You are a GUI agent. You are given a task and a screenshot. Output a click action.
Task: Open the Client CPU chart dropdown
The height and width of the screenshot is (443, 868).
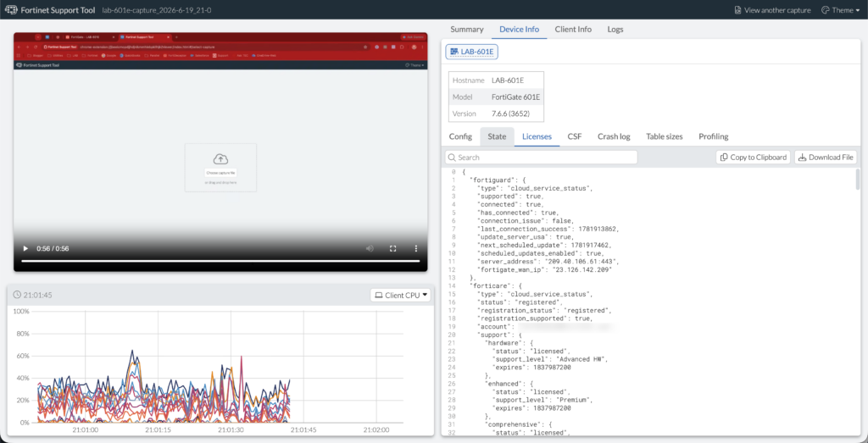pyautogui.click(x=401, y=296)
